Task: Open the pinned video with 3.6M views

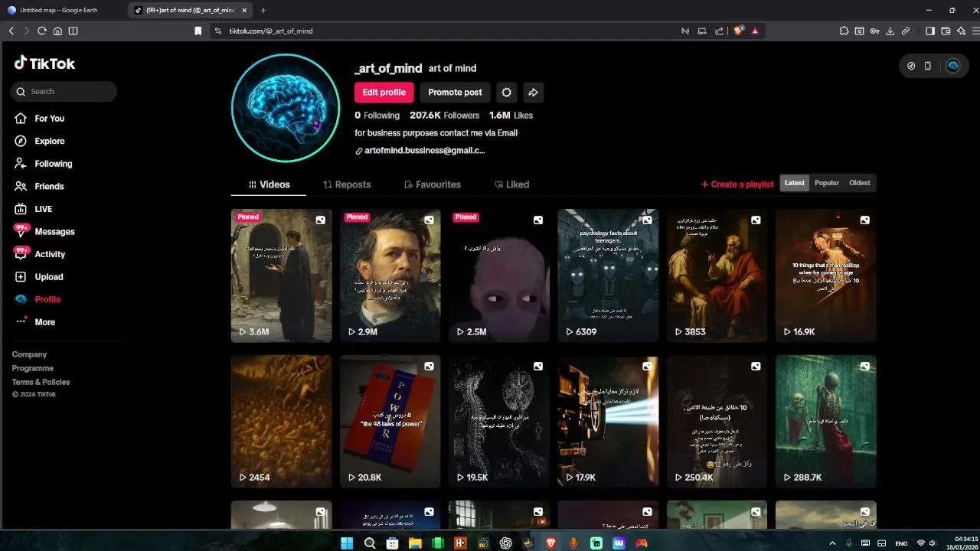Action: pyautogui.click(x=282, y=275)
